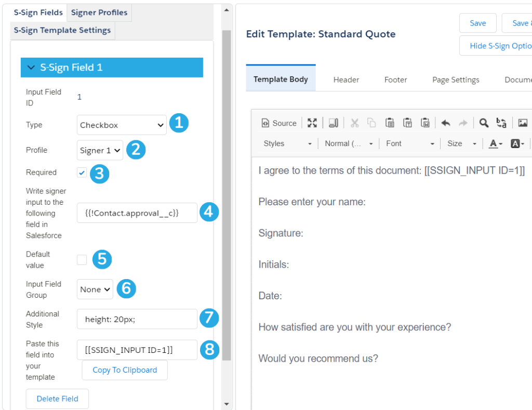Toggle the Required checkbox for S-Sign Field 1
Screen dimensions: 532x410
(x=81, y=172)
